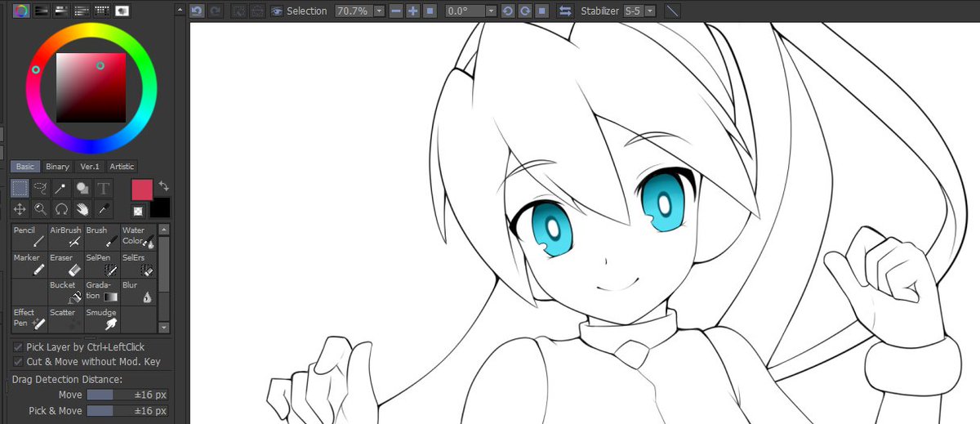Click the transparent color icon
This screenshot has width=980, height=424.
[137, 211]
